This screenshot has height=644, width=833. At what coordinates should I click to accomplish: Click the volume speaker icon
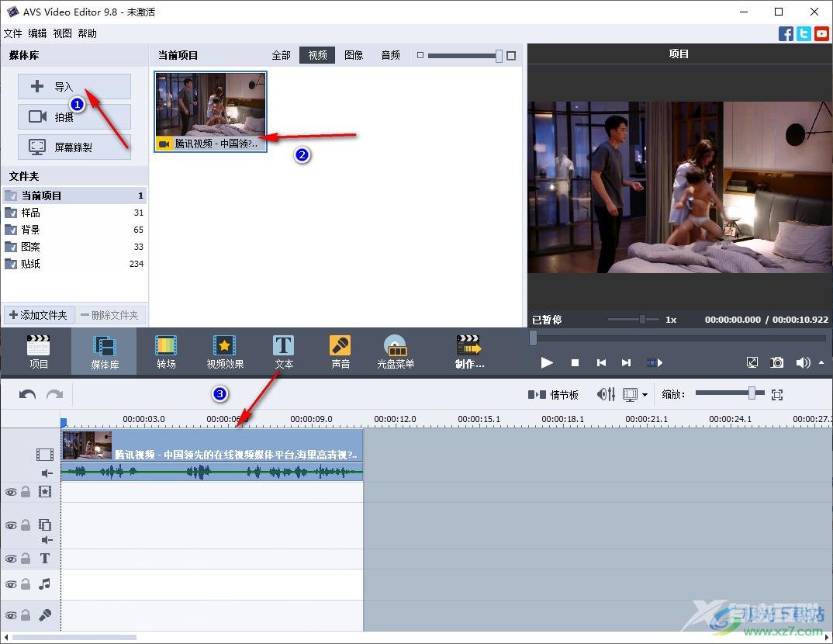click(x=803, y=362)
